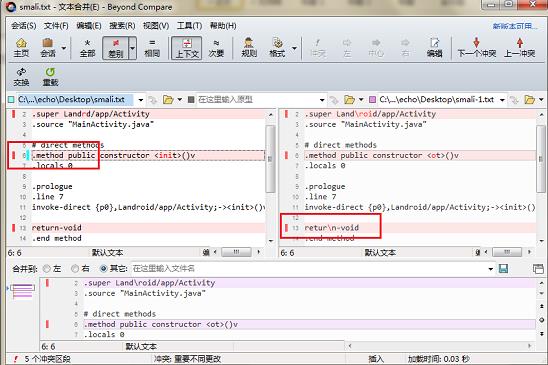Open the 文件(F) menu
The height and width of the screenshot is (365, 548).
[x=56, y=26]
